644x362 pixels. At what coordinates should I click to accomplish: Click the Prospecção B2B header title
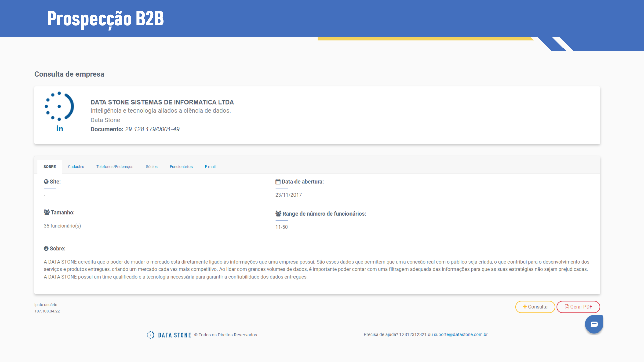click(x=106, y=18)
